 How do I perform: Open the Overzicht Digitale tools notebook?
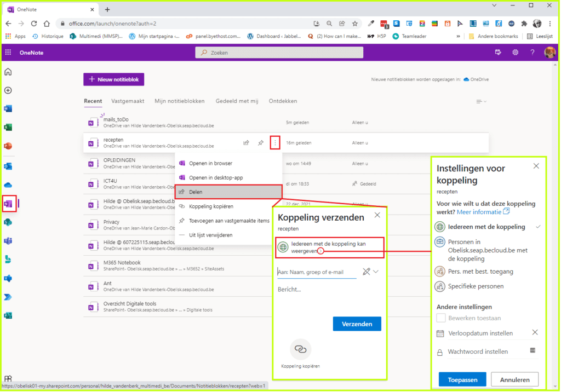click(130, 304)
